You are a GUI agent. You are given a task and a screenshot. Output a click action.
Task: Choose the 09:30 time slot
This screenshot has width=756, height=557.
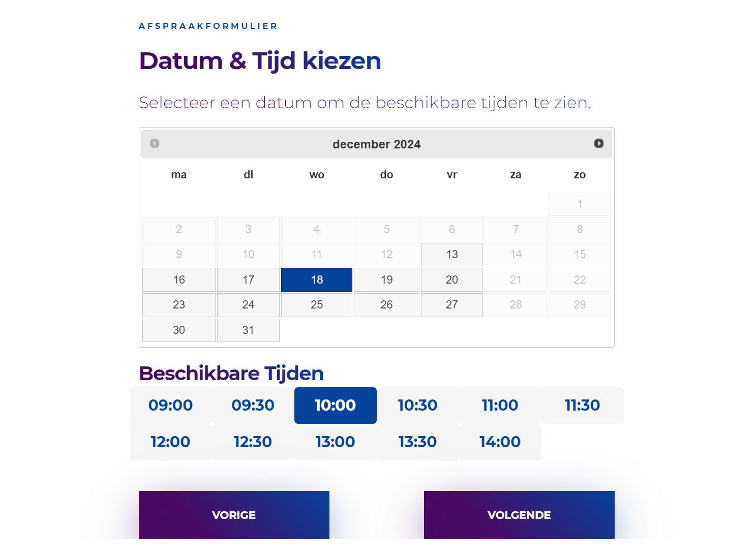(x=253, y=406)
